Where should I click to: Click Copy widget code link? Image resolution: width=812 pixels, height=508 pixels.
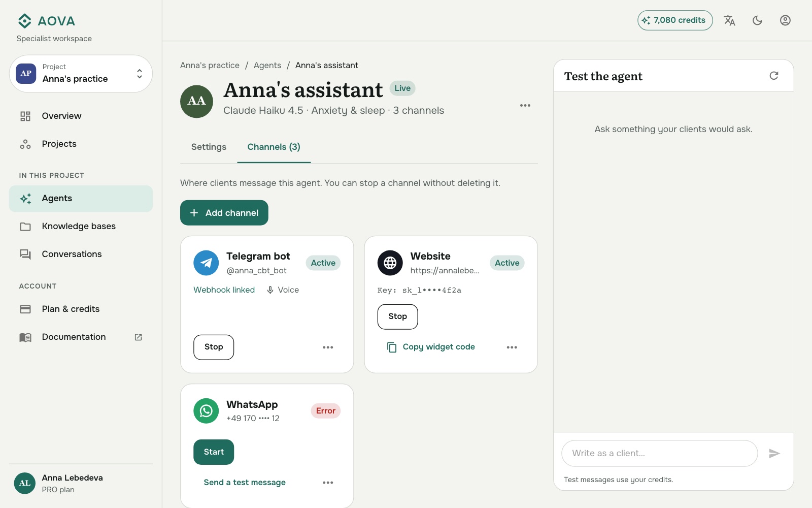pos(431,347)
